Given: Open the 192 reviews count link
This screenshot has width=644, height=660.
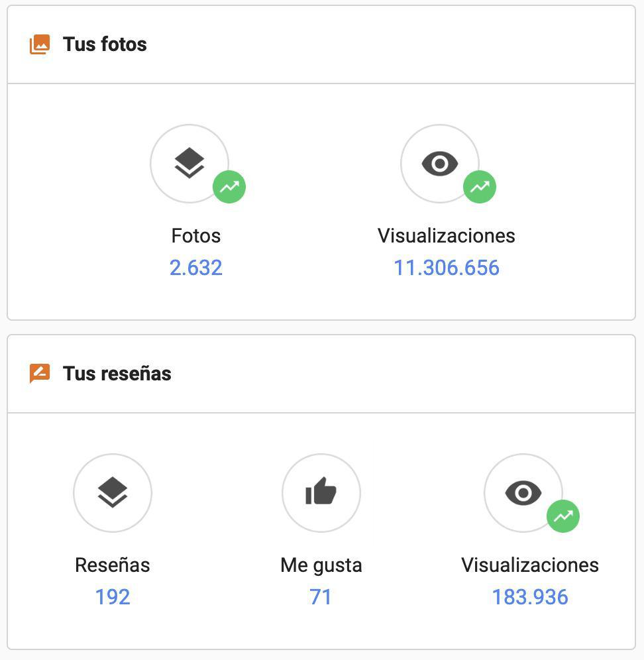Looking at the screenshot, I should click(x=113, y=597).
